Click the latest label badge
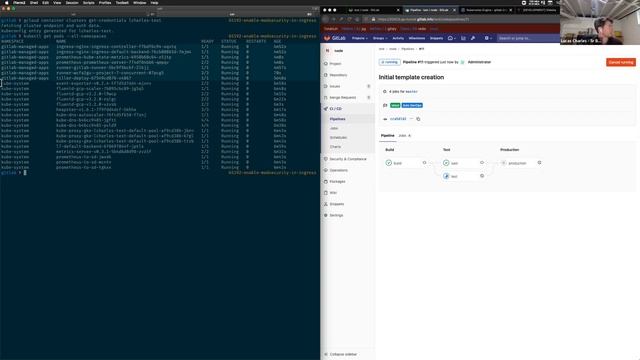The height and width of the screenshot is (360, 640). pos(395,105)
